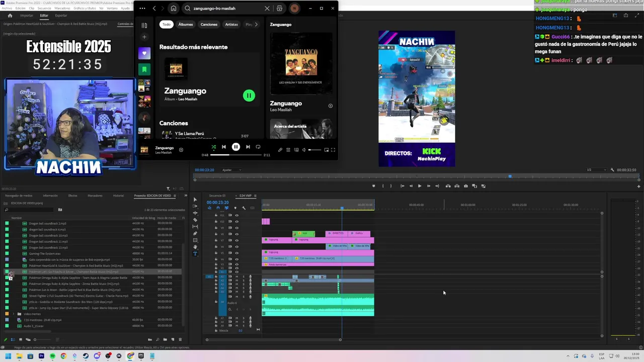Toggle Linked Selection in timeline

point(226,208)
